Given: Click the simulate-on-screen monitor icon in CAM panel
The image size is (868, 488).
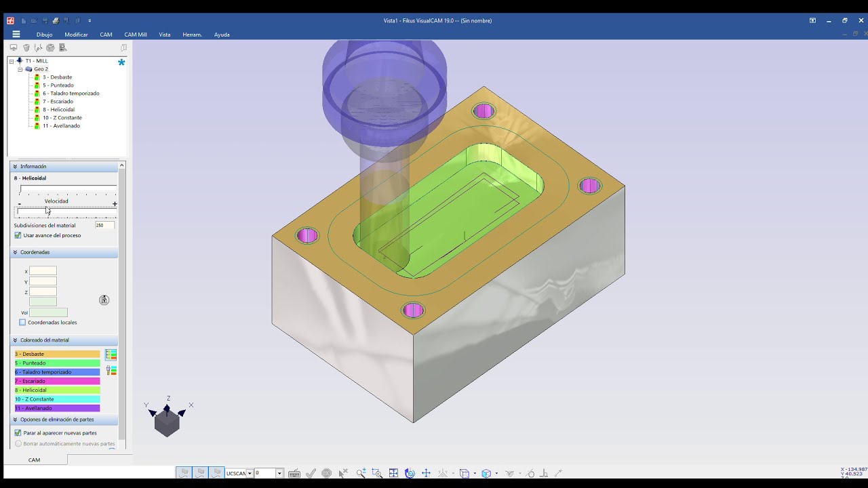Looking at the screenshot, I should pyautogui.click(x=14, y=47).
